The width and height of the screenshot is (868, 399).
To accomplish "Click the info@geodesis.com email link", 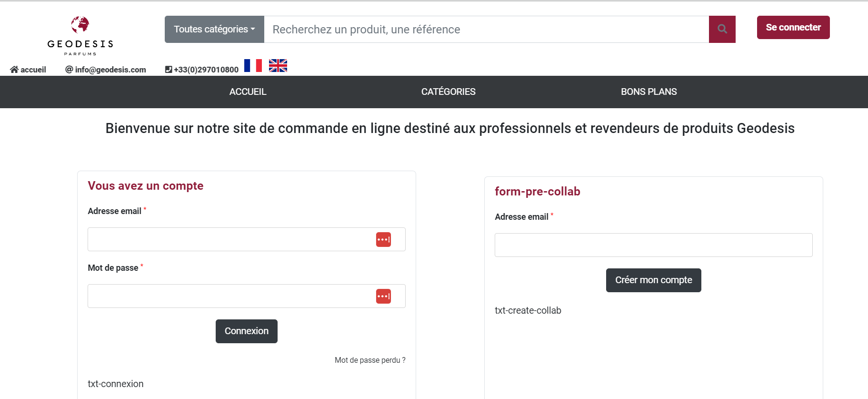I will click(x=110, y=70).
